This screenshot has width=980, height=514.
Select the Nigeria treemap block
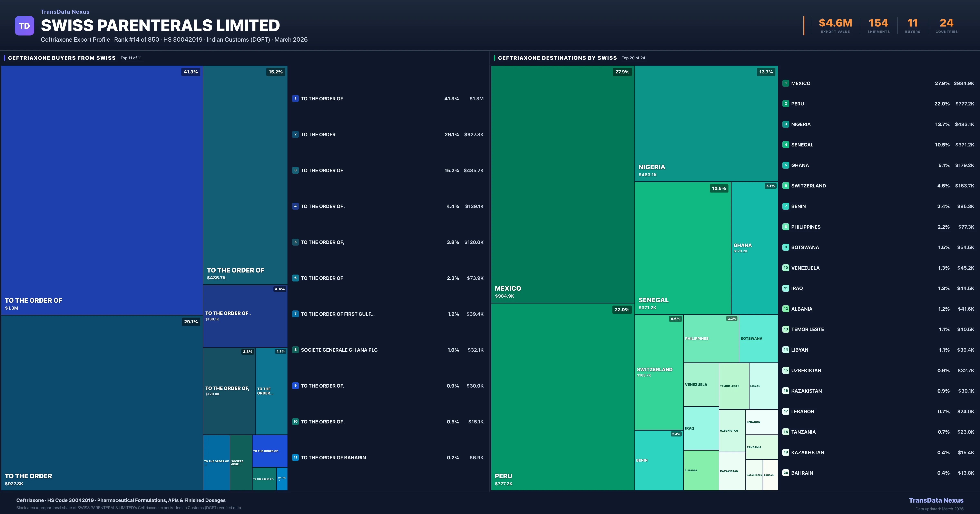click(x=706, y=124)
